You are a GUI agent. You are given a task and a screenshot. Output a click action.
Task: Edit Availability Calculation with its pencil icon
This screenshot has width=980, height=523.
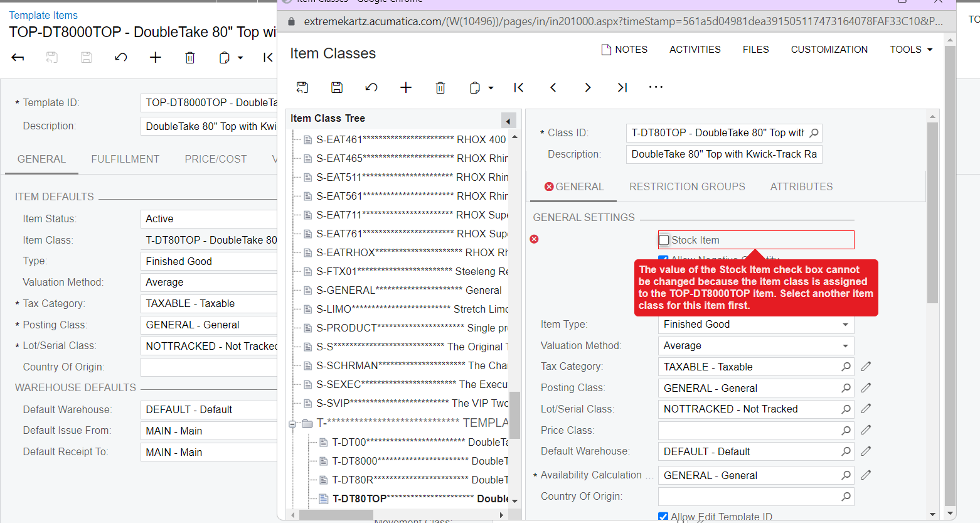[x=866, y=475]
